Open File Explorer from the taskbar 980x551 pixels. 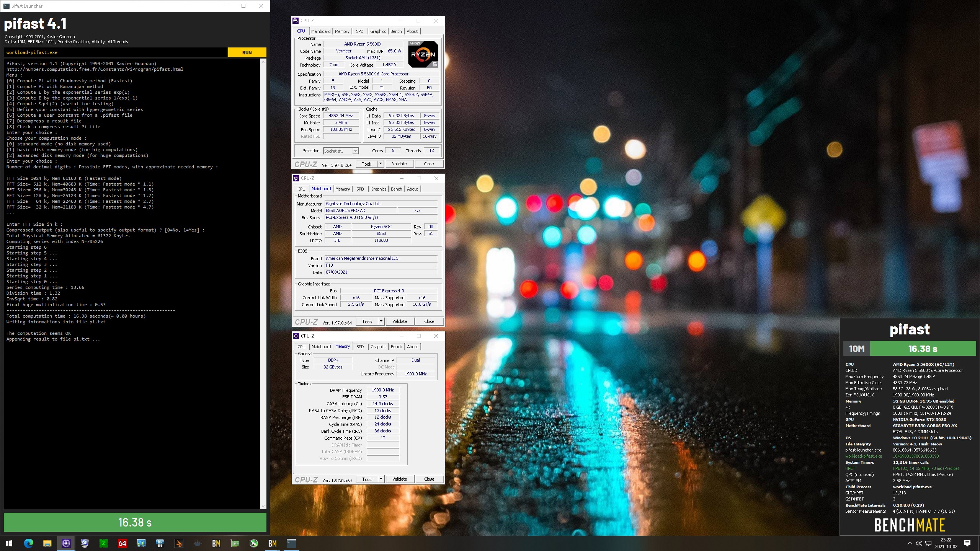[47, 543]
